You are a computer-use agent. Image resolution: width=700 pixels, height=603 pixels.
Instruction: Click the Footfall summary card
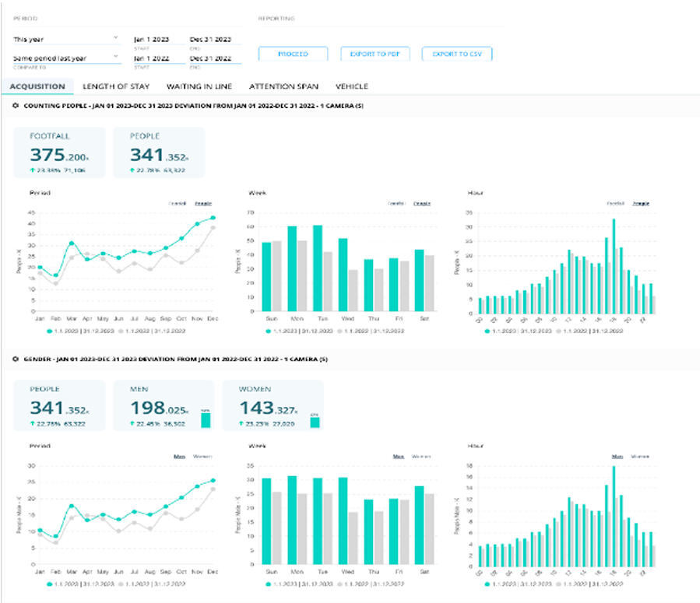pyautogui.click(x=59, y=153)
